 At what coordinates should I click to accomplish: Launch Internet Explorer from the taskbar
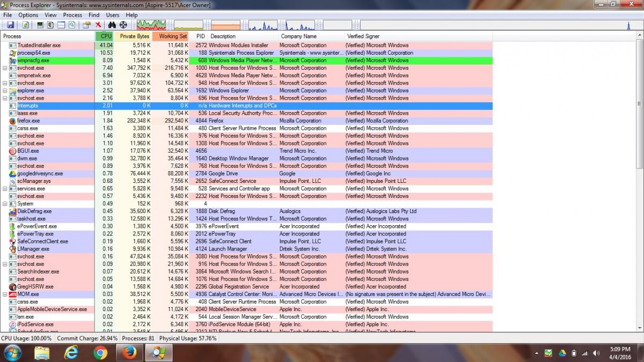71,352
